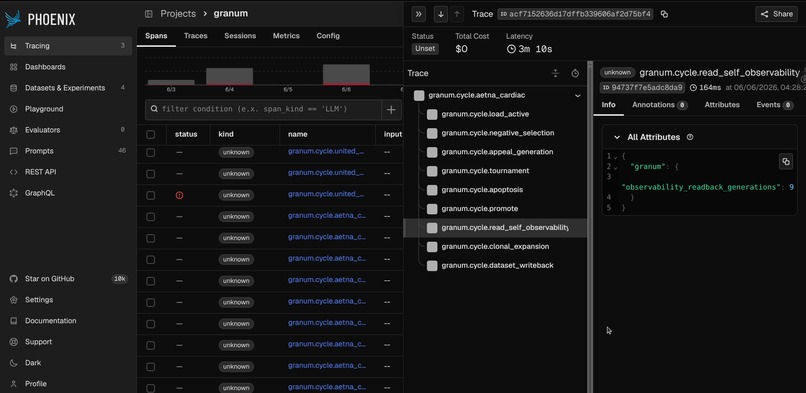Check the fourth granum.cycle.aetna_c row checkbox
Image resolution: width=806 pixels, height=393 pixels.
click(151, 281)
